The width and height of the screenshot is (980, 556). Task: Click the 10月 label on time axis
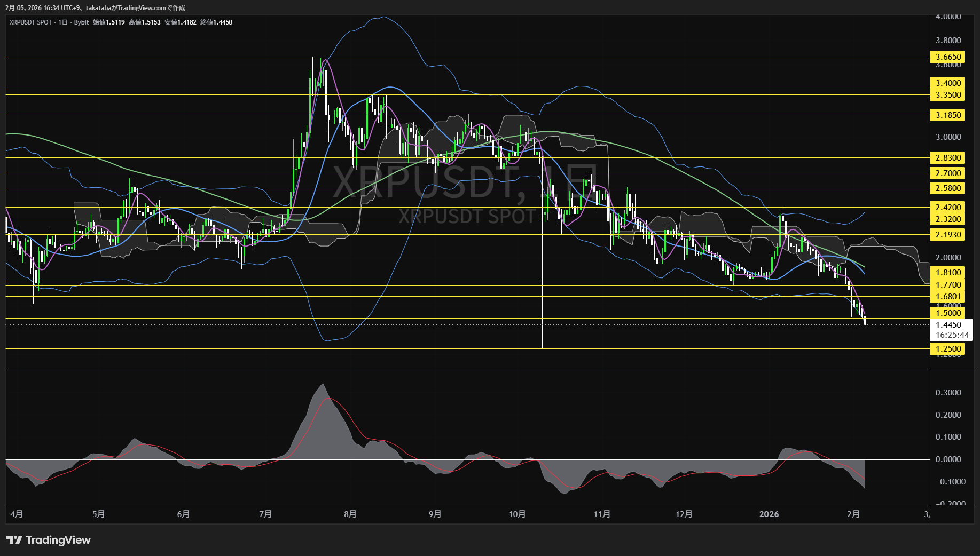(517, 514)
